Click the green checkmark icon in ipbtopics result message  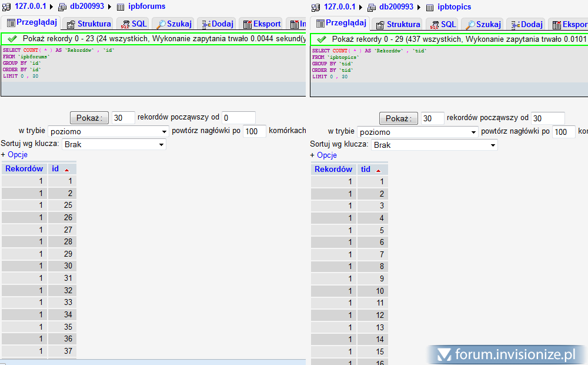coord(321,39)
